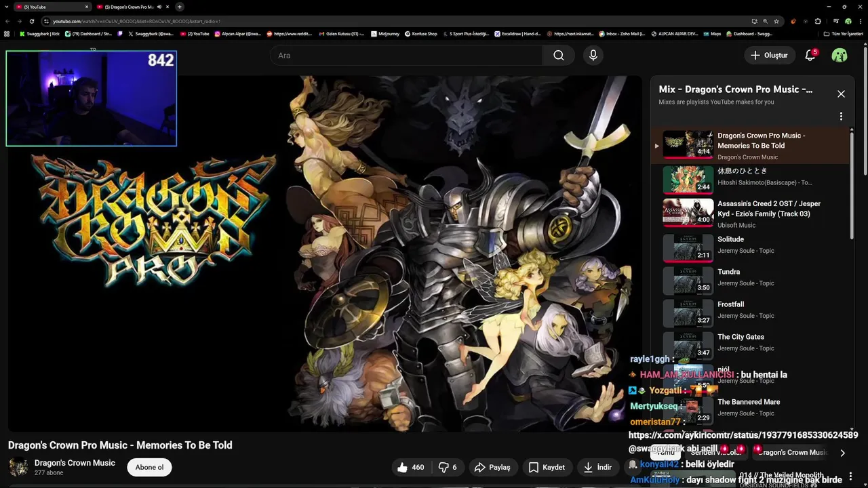Open the browser zoom magnifier icon
Screen dimensions: 868x488
point(766,21)
